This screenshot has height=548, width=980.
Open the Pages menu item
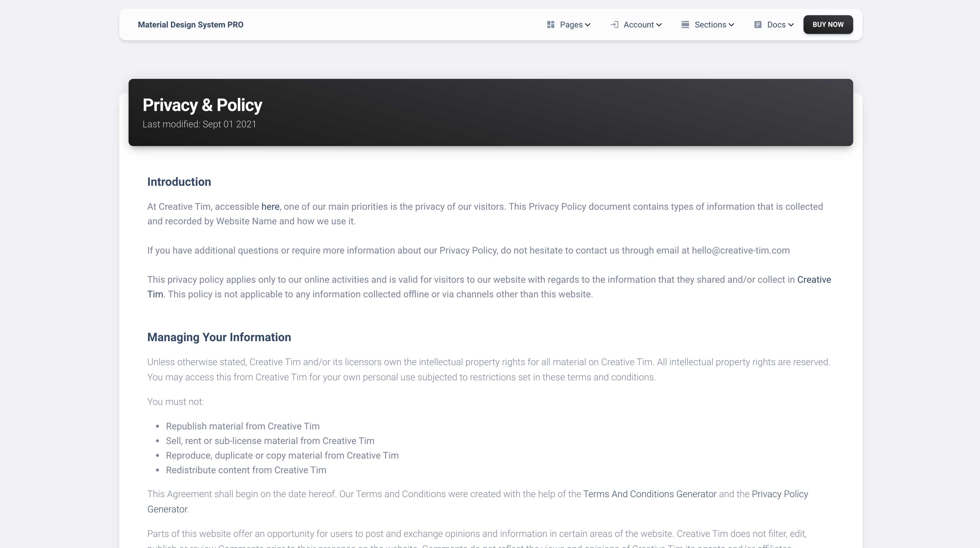click(571, 25)
